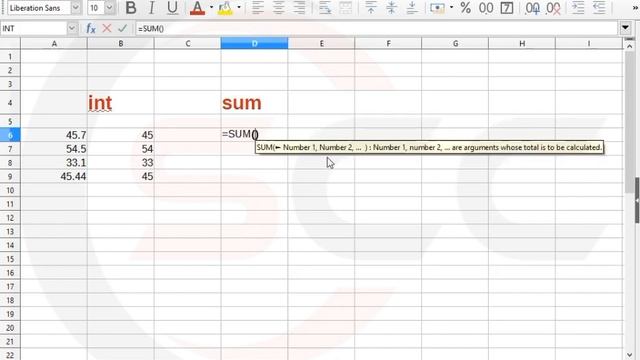Select column H header
The height and width of the screenshot is (360, 640).
522,43
